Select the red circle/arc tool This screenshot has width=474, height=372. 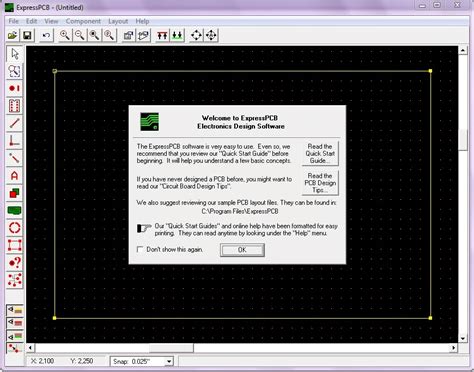14,228
